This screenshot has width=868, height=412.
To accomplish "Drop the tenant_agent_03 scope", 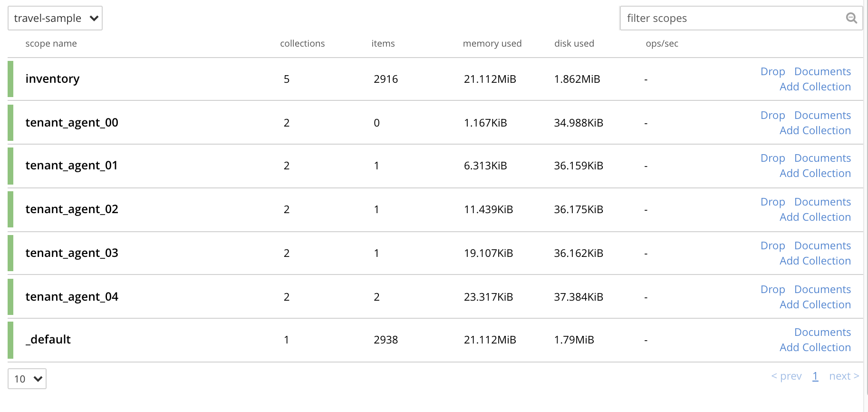I will 772,245.
